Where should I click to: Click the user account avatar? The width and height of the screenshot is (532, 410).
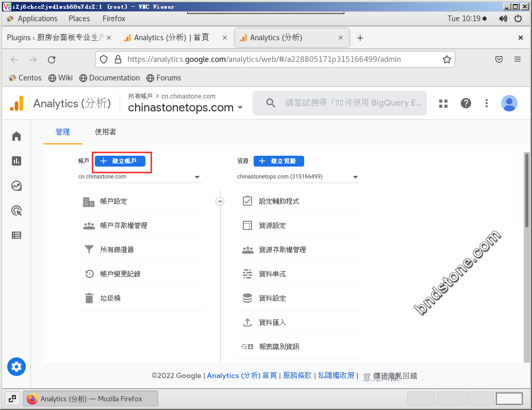click(509, 103)
